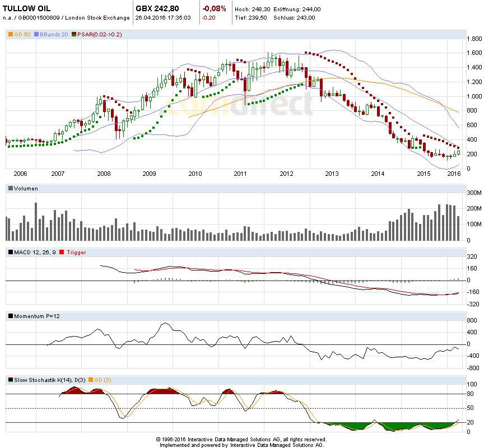Click the tallest volume bar in 2006
This screenshot has height=448, width=484.
(36, 221)
